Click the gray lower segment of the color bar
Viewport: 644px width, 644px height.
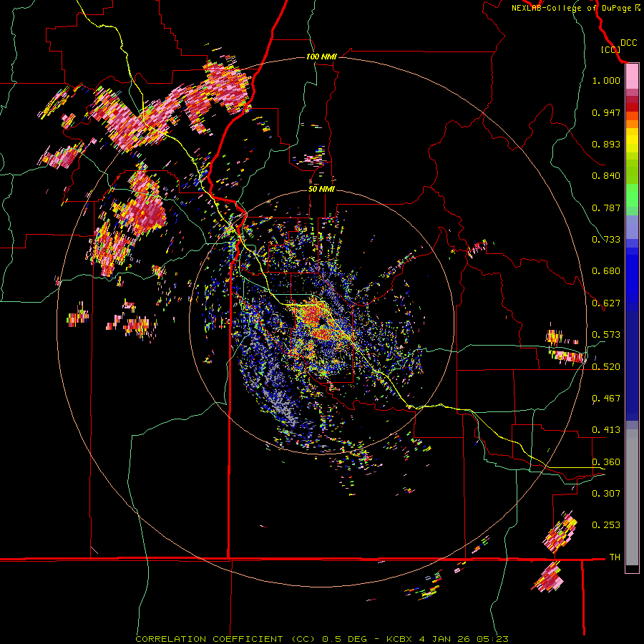[x=632, y=497]
